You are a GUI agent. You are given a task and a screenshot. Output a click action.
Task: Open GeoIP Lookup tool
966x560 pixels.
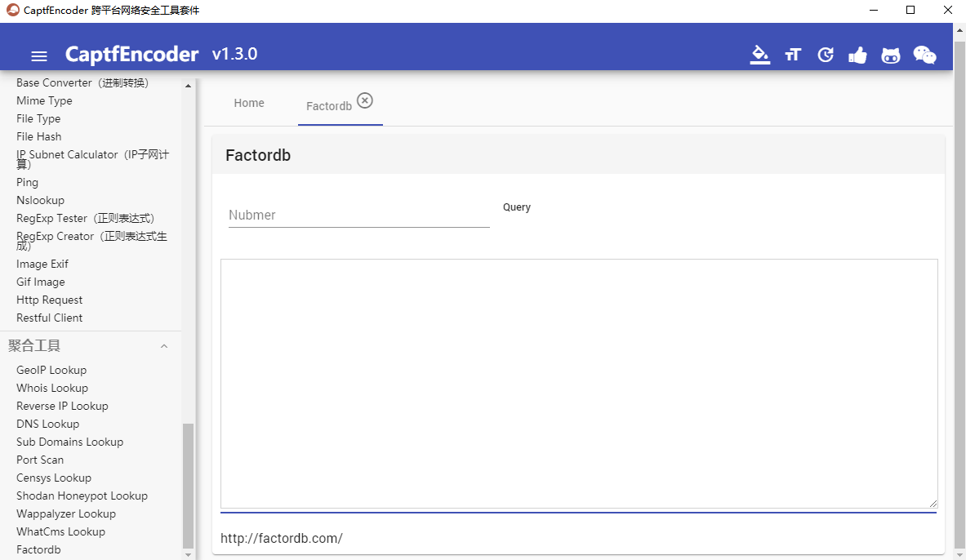(x=51, y=370)
